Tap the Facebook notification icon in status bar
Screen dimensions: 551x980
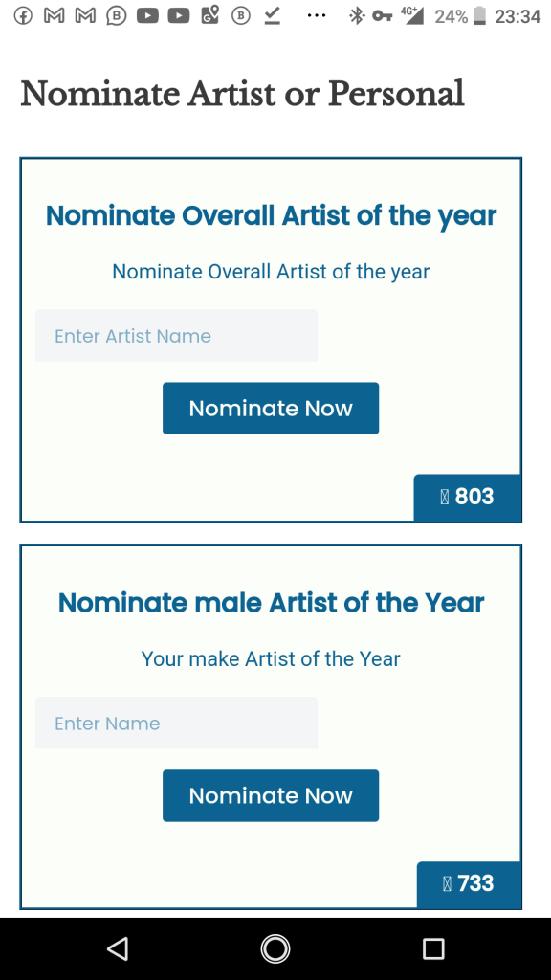[x=23, y=15]
